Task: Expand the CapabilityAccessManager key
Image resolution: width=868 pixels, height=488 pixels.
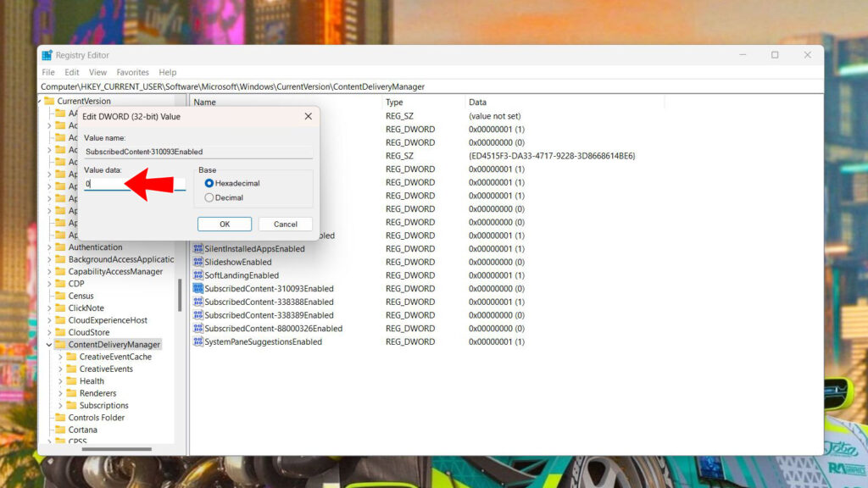Action: [x=49, y=272]
